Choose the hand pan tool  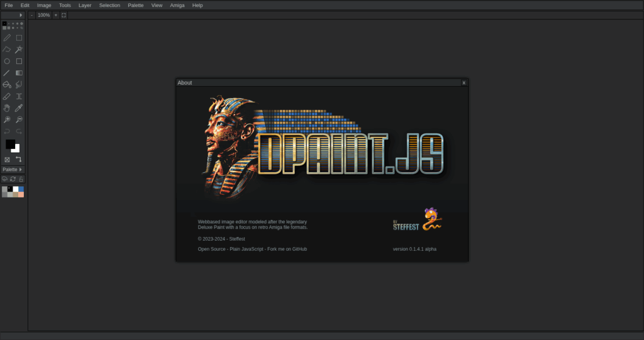point(7,108)
